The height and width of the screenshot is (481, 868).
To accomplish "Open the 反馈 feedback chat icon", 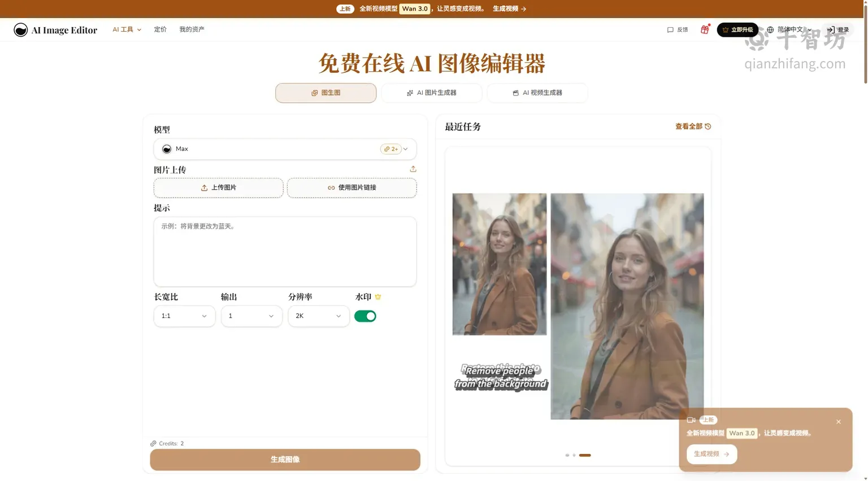I will (670, 30).
